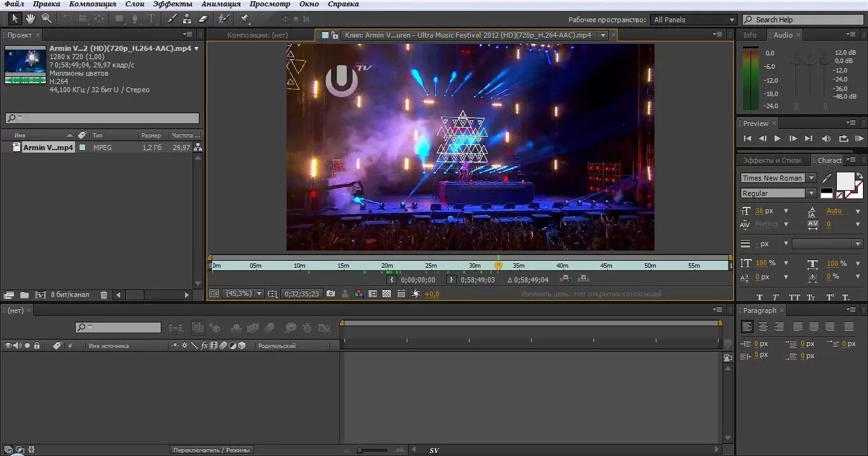The width and height of the screenshot is (868, 456).
Task: Delete selected project item with trash icon
Action: coord(104,295)
